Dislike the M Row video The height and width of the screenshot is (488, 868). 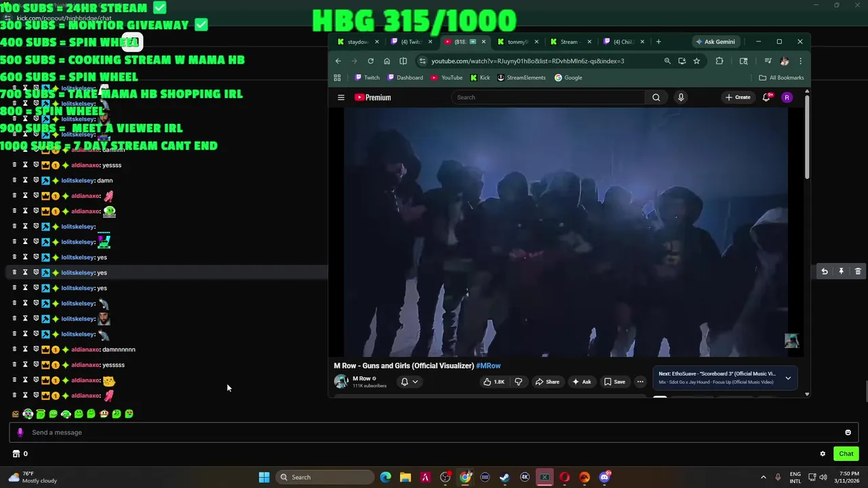(x=519, y=382)
